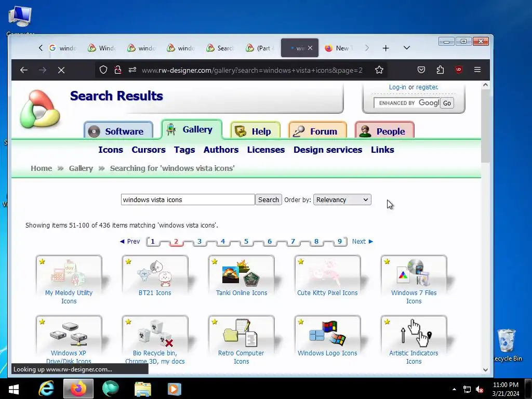The image size is (532, 399).
Task: Open the People section tab
Action: tap(384, 131)
